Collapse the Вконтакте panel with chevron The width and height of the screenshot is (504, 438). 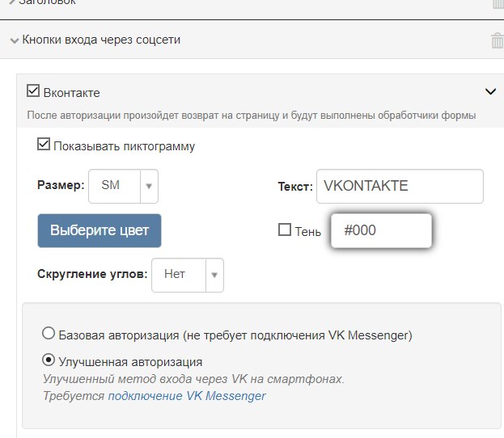490,92
